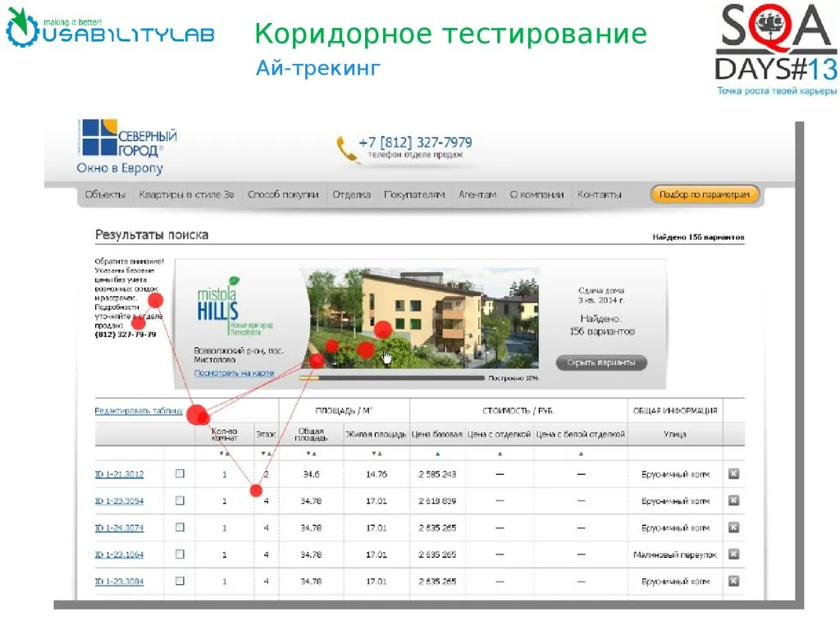Sort by Цена с отделкой arrow
840x630 pixels.
tap(500, 454)
